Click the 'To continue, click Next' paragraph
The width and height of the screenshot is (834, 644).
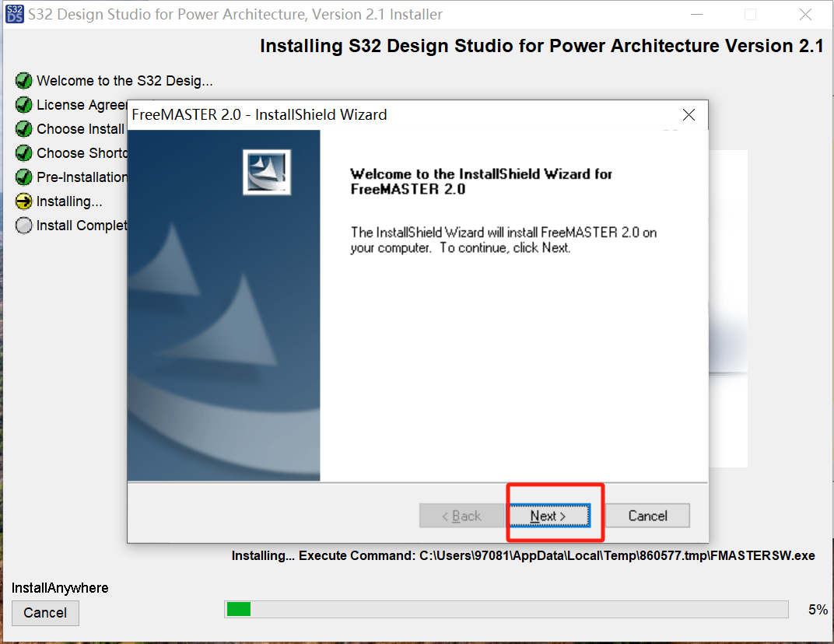point(503,240)
